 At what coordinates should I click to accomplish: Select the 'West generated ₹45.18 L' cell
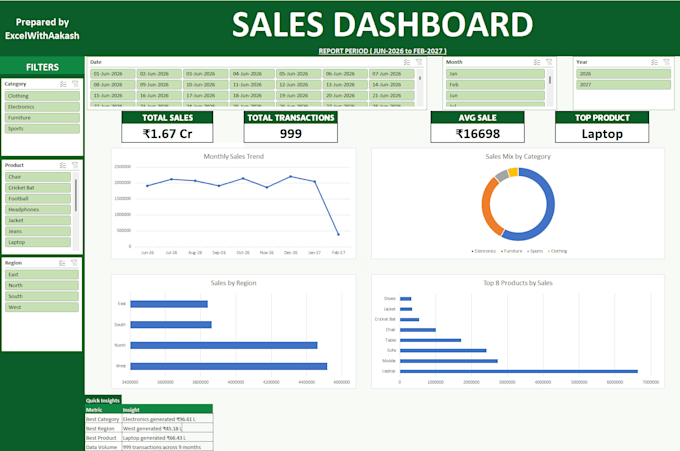click(x=167, y=428)
